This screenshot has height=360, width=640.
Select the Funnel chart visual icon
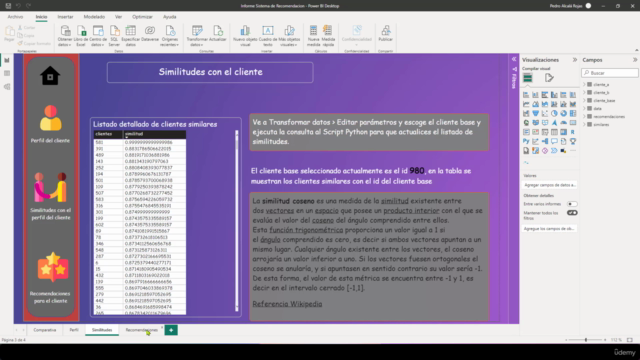click(x=536, y=113)
